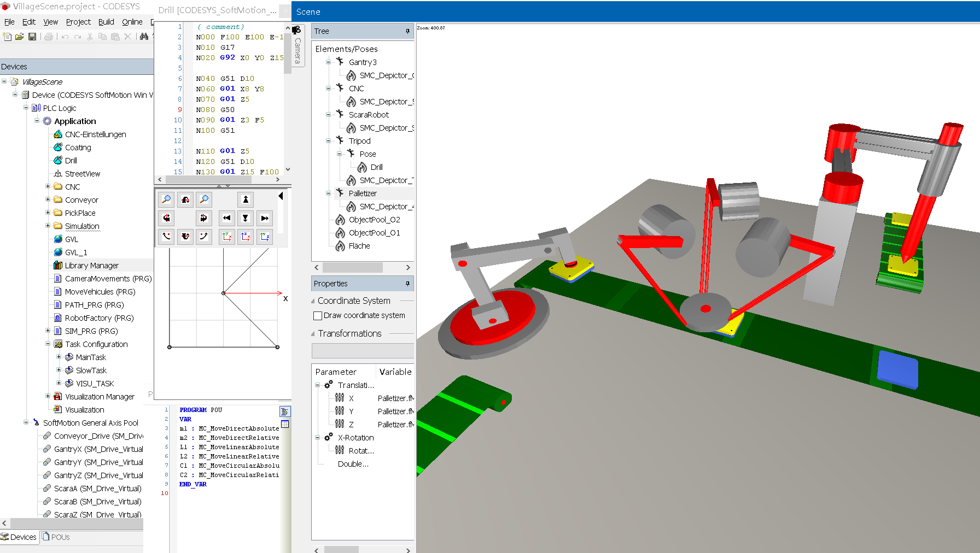Collapse the Task Configuration node
The height and width of the screenshot is (553, 980).
[48, 344]
